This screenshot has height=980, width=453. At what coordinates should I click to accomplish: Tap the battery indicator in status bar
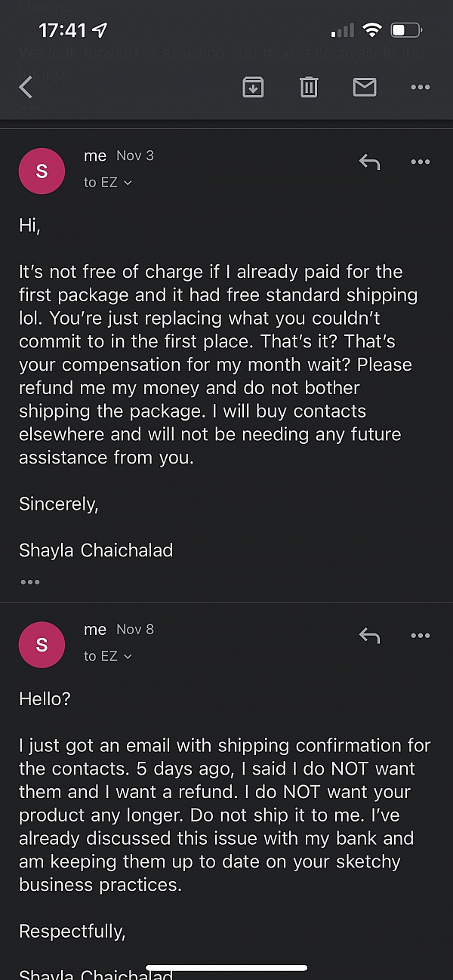405,31
